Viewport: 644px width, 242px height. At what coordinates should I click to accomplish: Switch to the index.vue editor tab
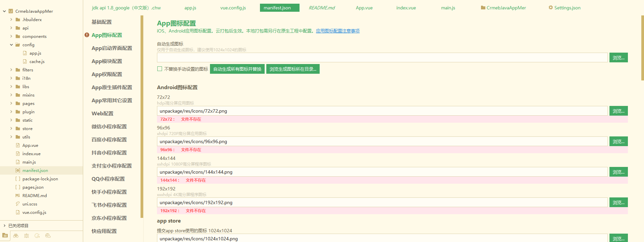(406, 8)
